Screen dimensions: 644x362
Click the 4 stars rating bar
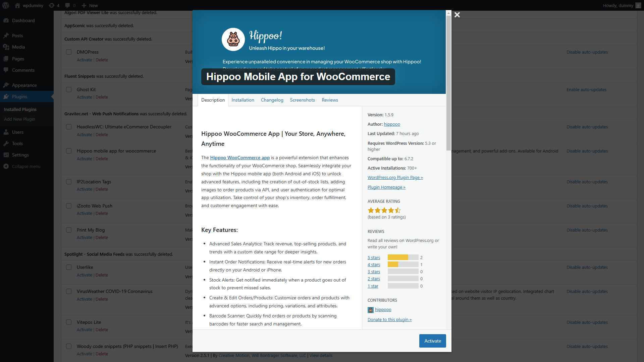[x=403, y=264]
